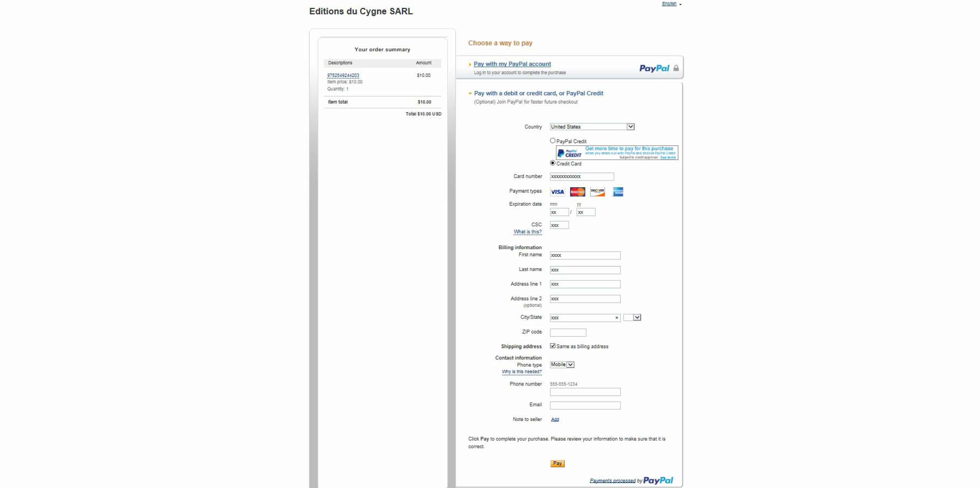Clear the City field with the x icon
Viewport: 980px width, 488px height.
pyautogui.click(x=617, y=318)
